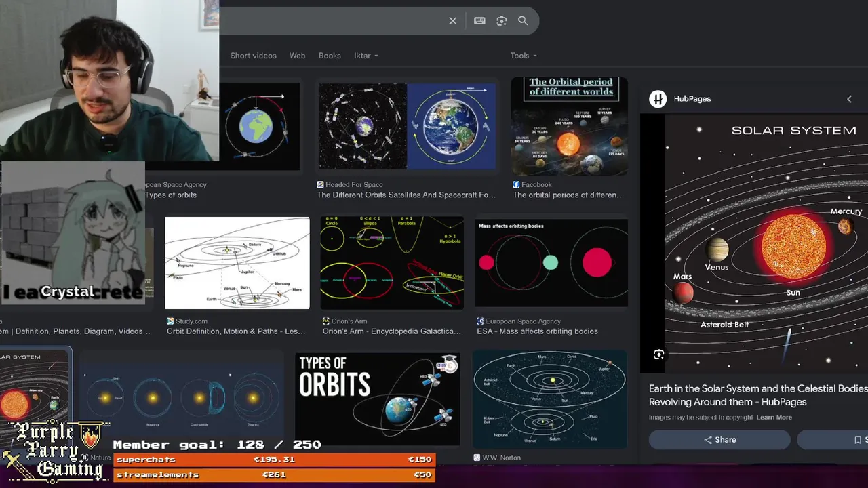Open 'Orbit Definition, Motion & Paths' link
The height and width of the screenshot is (488, 868).
236,331
